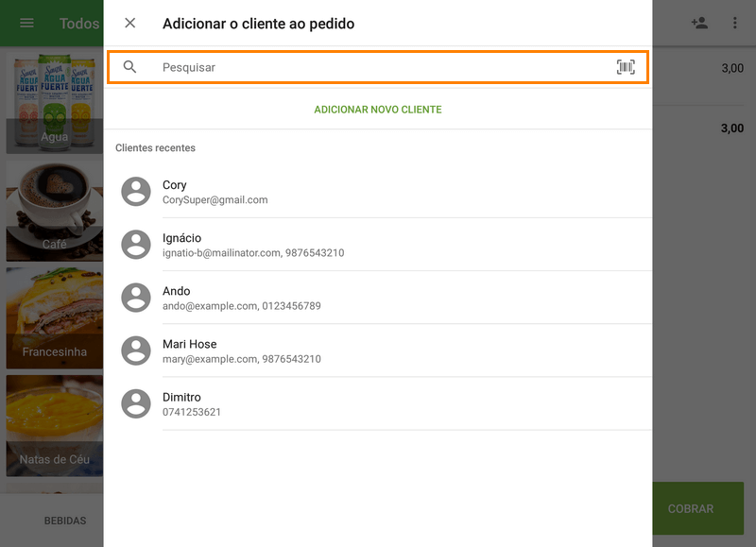Click Cory's profile avatar icon
The height and width of the screenshot is (547, 756).
coord(135,190)
